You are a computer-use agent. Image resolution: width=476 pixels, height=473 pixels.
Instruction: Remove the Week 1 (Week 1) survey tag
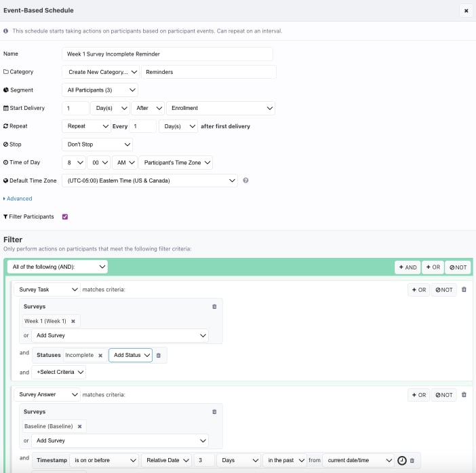pos(73,321)
